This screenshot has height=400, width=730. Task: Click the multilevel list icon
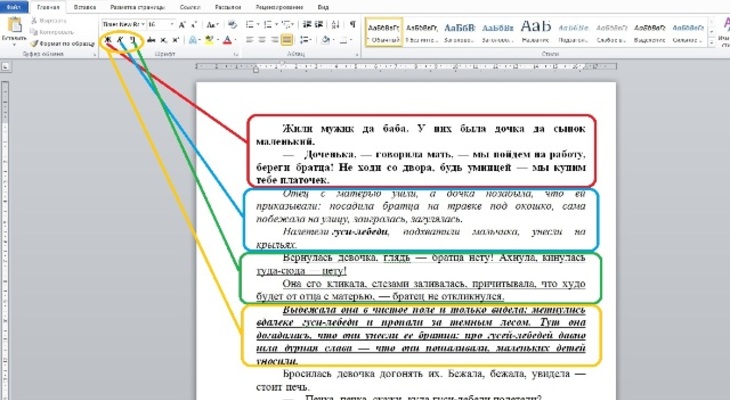pyautogui.click(x=286, y=25)
